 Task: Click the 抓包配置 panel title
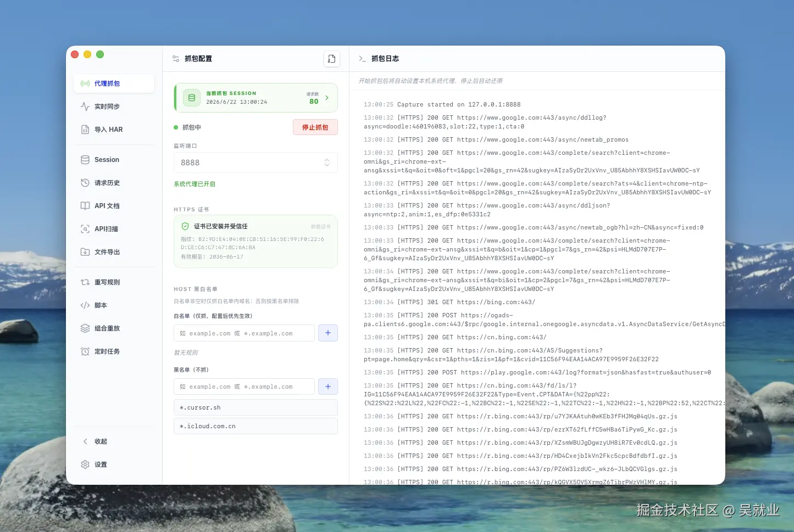(x=198, y=59)
